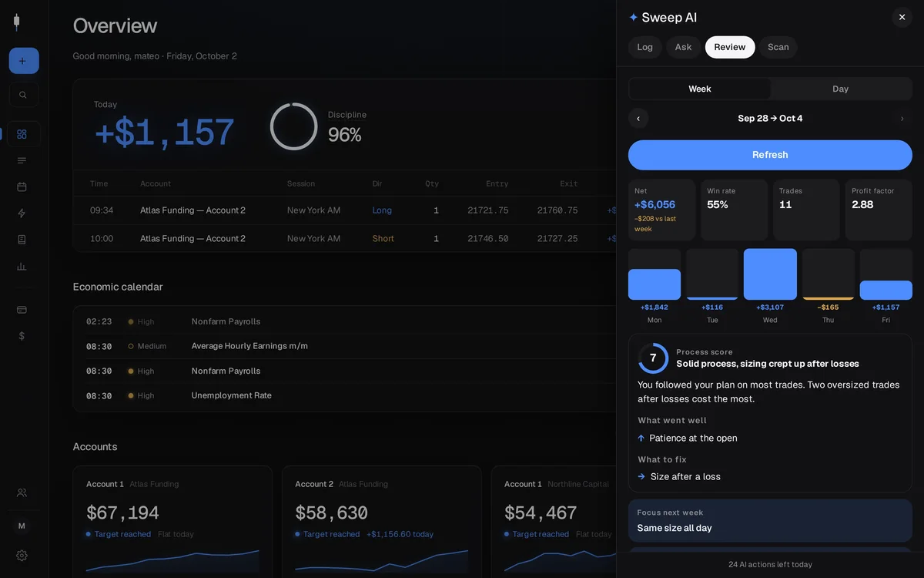Select the Tue +$116 bar
The image size is (924, 578).
[712, 274]
